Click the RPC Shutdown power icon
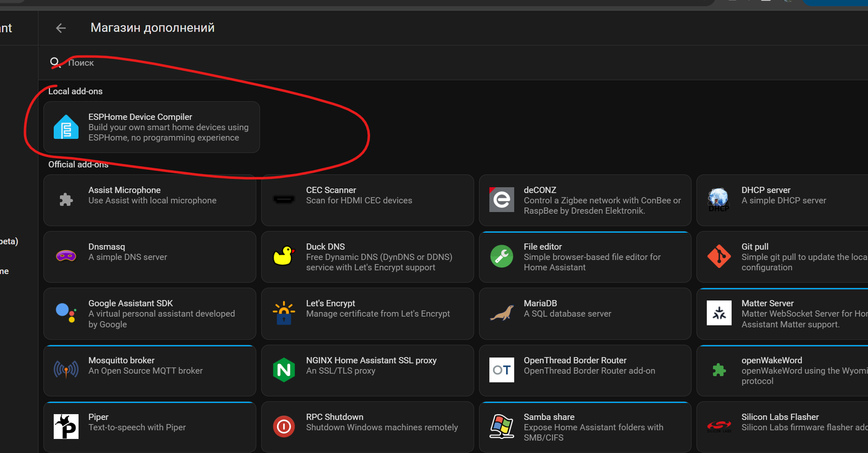 click(284, 427)
